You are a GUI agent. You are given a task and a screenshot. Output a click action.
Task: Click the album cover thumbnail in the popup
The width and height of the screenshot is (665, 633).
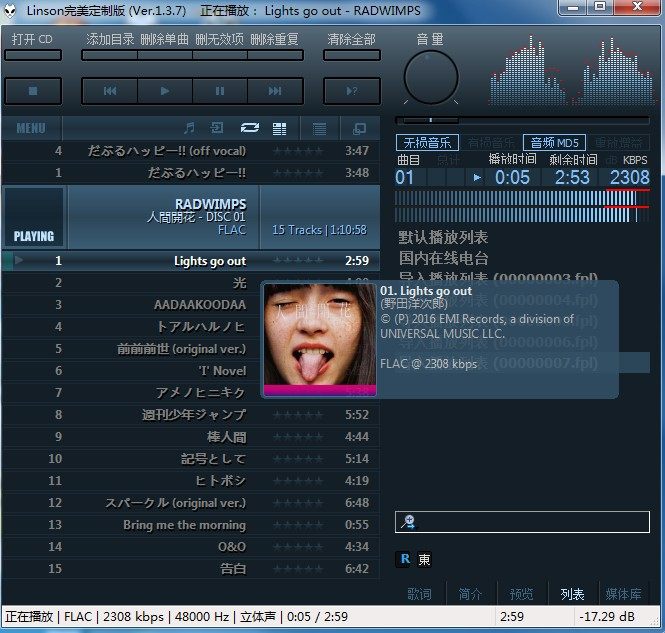[320, 340]
